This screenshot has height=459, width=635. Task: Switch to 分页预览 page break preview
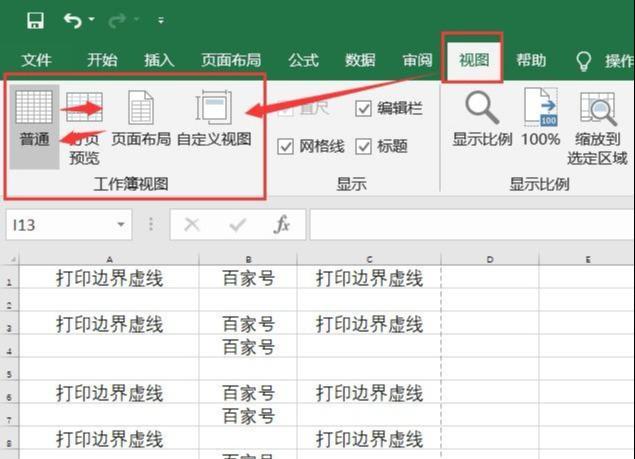(84, 125)
